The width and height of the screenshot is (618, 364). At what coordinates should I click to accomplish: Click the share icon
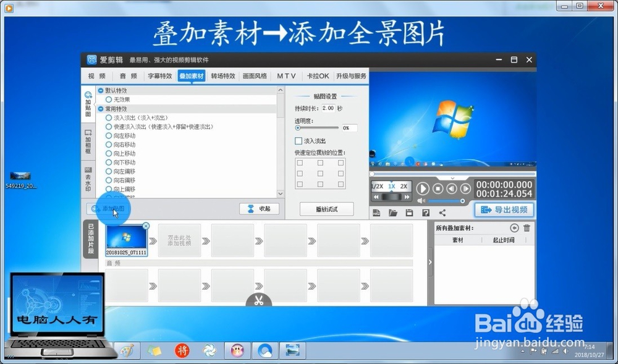(442, 213)
